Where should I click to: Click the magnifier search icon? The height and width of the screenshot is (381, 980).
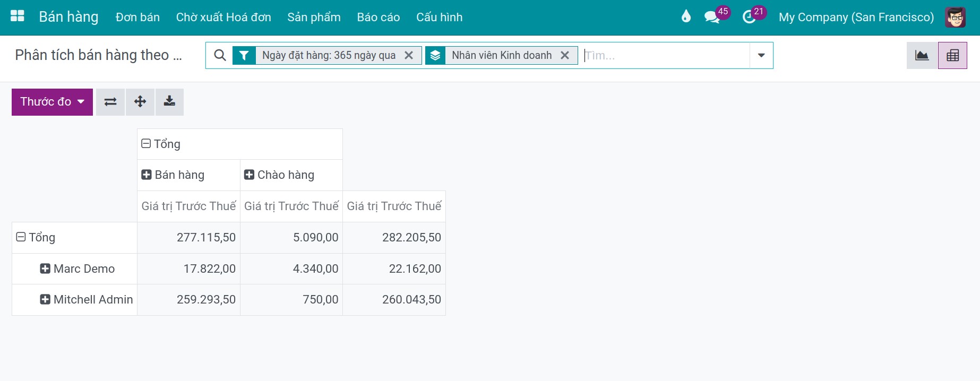click(x=220, y=55)
